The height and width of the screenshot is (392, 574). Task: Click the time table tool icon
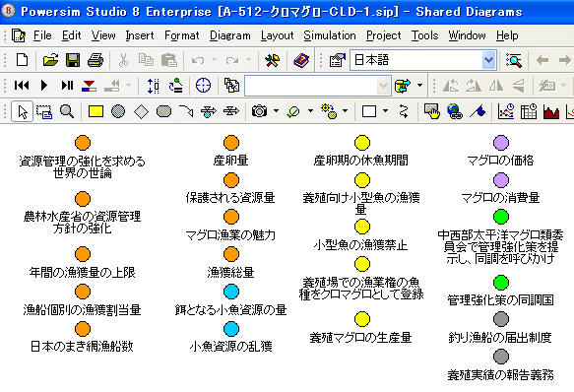[x=529, y=111]
